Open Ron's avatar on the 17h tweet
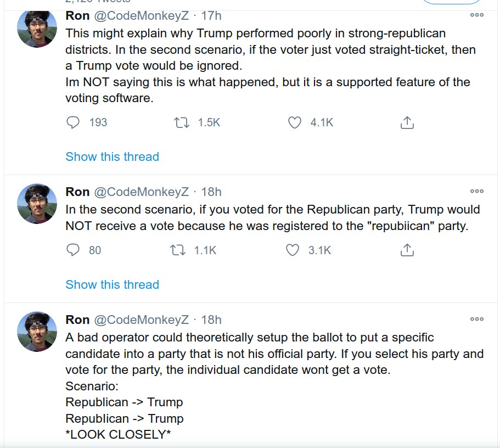Image resolution: width=500 pixels, height=448 pixels. (37, 28)
